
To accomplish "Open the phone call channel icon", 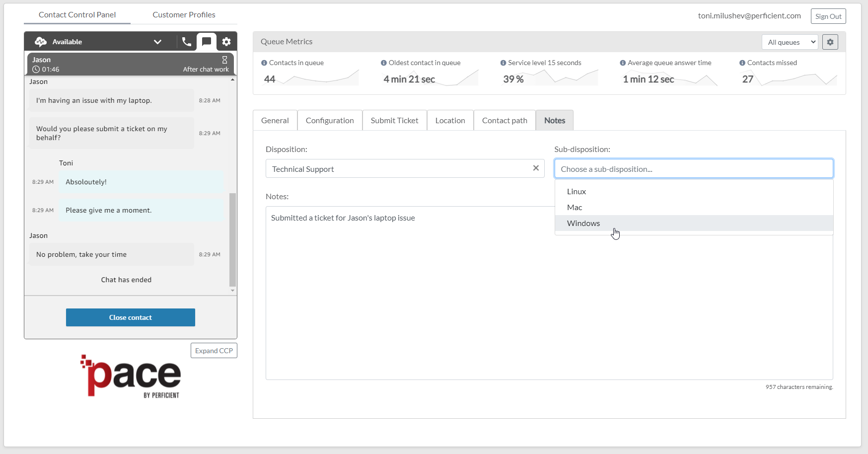I will [x=186, y=42].
